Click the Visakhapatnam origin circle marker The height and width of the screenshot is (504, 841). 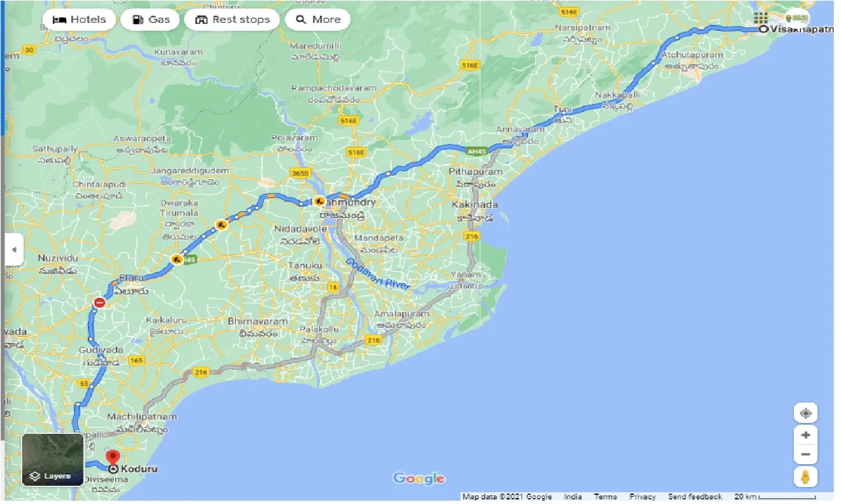(x=763, y=29)
